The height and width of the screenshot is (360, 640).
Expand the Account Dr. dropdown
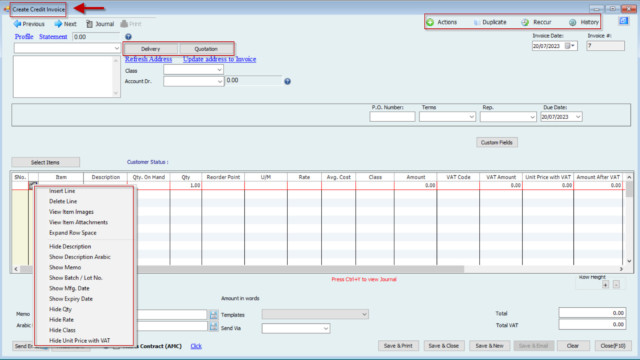220,82
